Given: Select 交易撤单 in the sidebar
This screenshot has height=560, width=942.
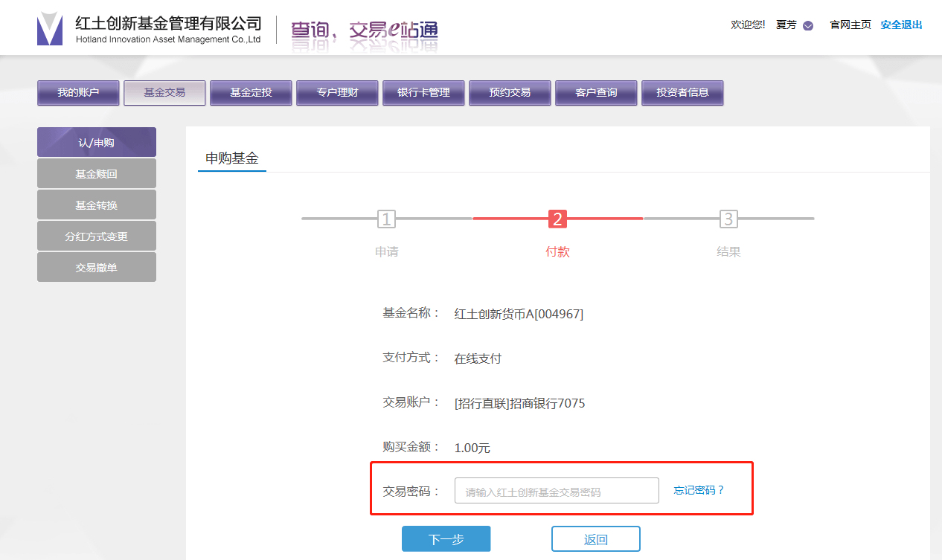Looking at the screenshot, I should [x=97, y=267].
